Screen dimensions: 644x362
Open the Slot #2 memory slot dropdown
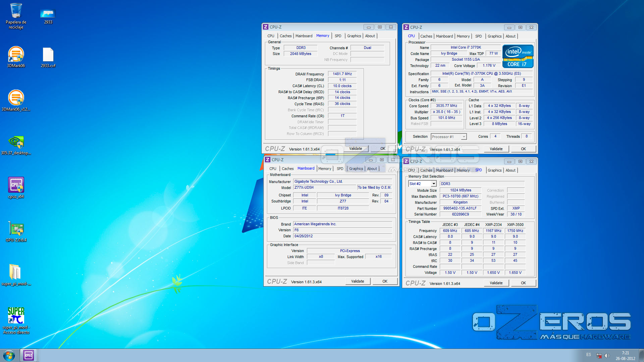(434, 184)
